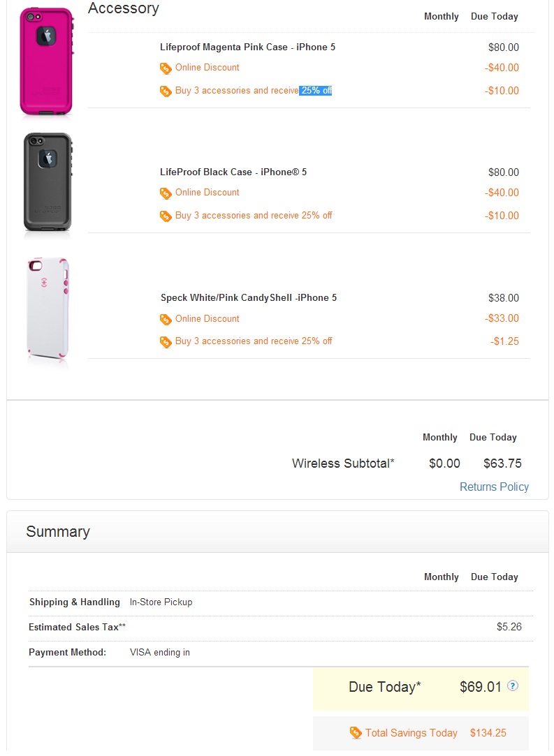Click the highlighted 25% off text on Magenta case
The image size is (554, 756).
[x=316, y=91]
